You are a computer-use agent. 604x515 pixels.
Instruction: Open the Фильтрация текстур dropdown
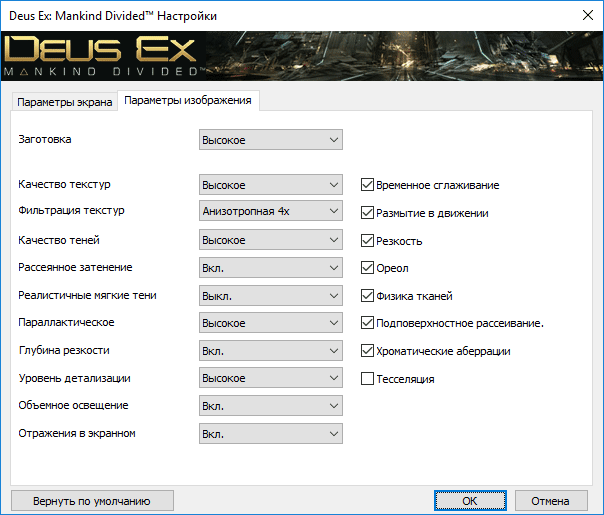point(270,211)
